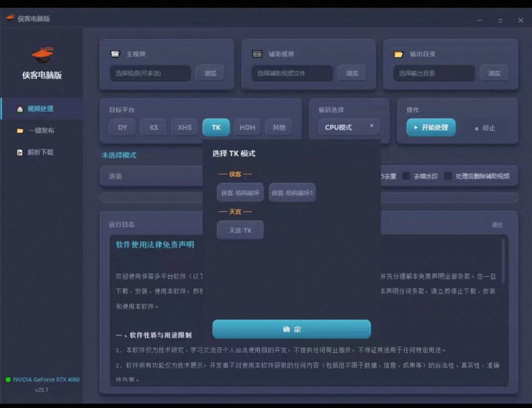
Task: Click the 停止 stop button
Action: click(x=485, y=128)
